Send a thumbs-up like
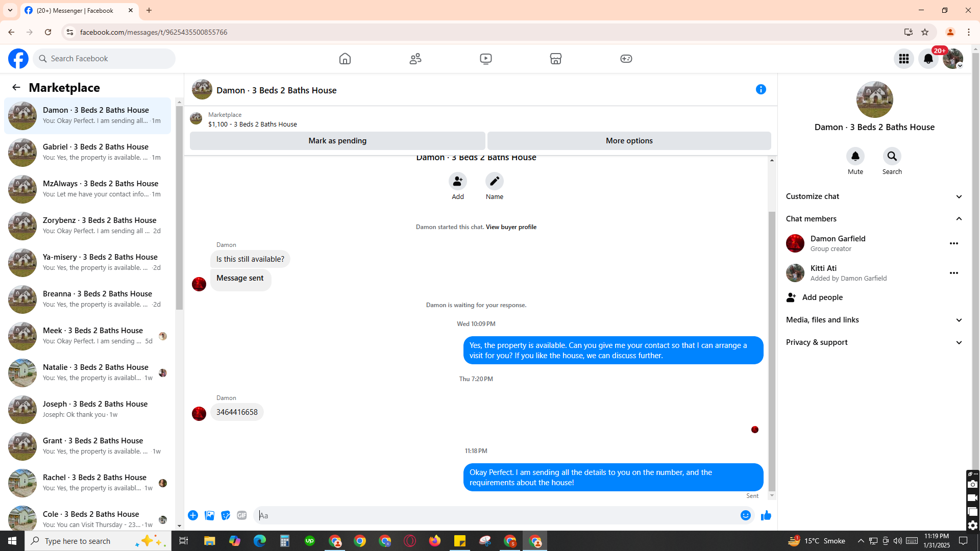Viewport: 980px width, 551px height. coord(766,515)
